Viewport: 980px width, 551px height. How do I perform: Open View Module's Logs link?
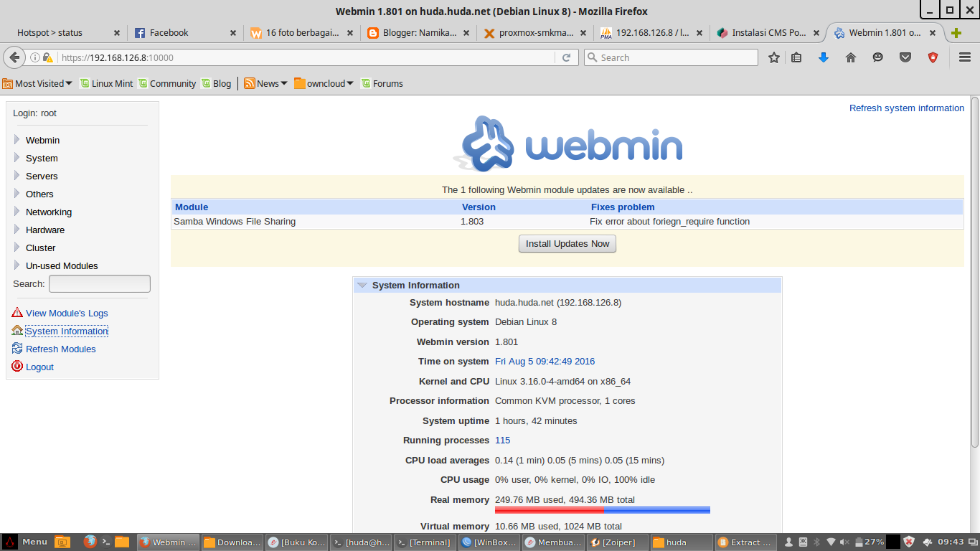click(x=67, y=313)
